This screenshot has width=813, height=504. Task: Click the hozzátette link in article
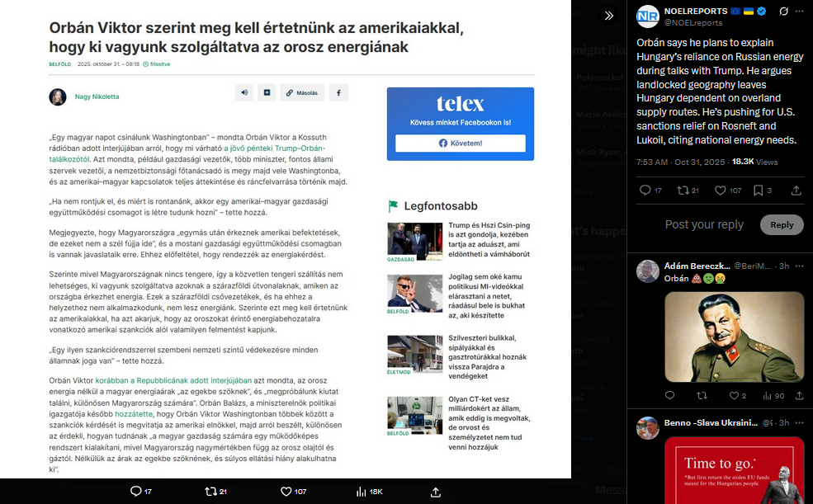point(134,414)
